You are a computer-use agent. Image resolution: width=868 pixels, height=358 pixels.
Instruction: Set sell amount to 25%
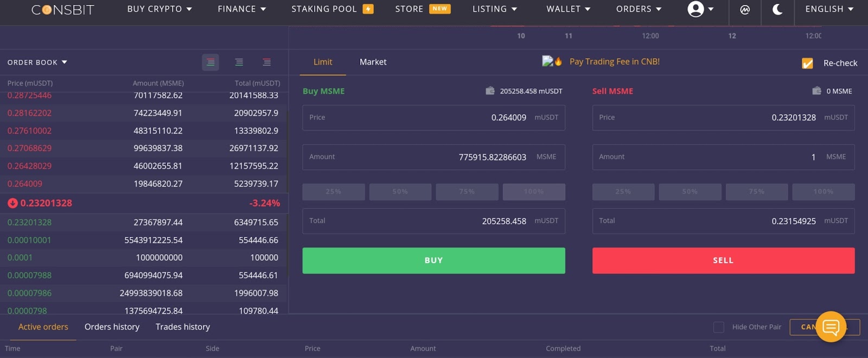(x=623, y=192)
